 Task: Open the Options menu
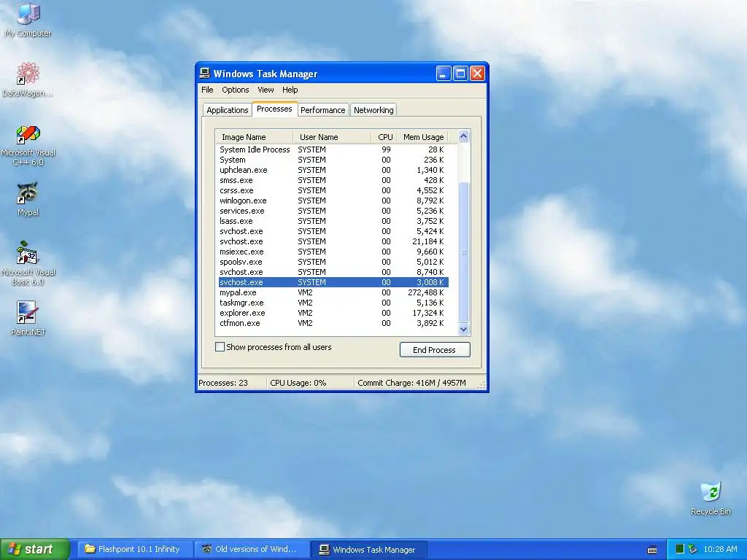[236, 90]
